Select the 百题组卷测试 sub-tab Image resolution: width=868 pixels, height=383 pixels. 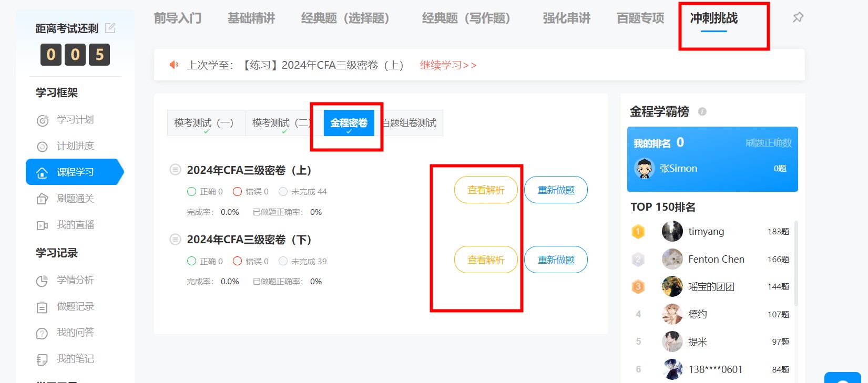click(409, 123)
